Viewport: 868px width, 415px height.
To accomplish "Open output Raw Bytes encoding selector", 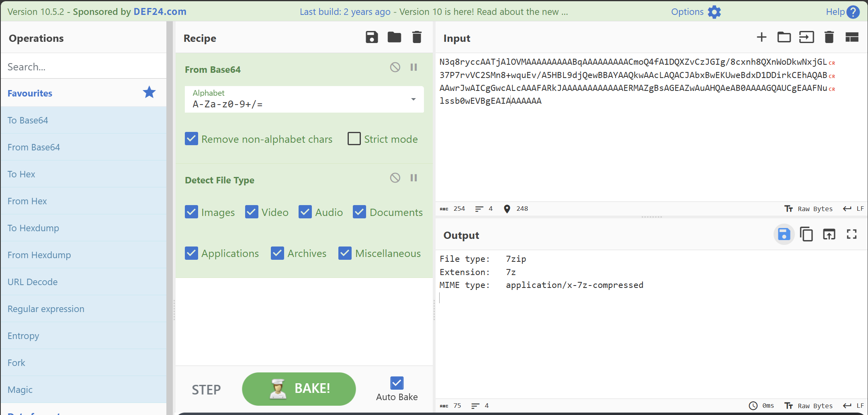I will coord(809,406).
